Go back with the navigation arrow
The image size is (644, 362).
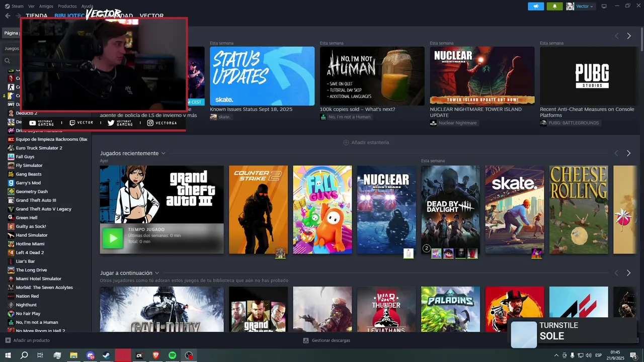(x=8, y=16)
